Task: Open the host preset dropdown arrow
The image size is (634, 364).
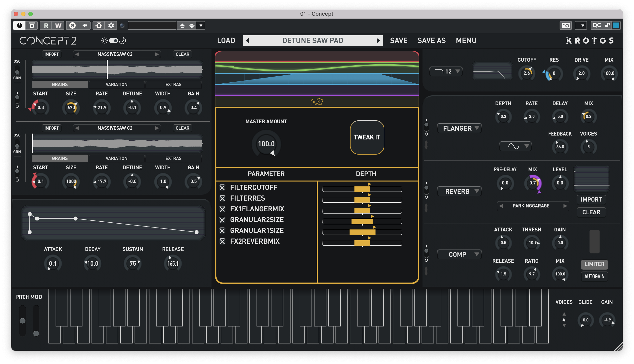Action: (x=201, y=25)
